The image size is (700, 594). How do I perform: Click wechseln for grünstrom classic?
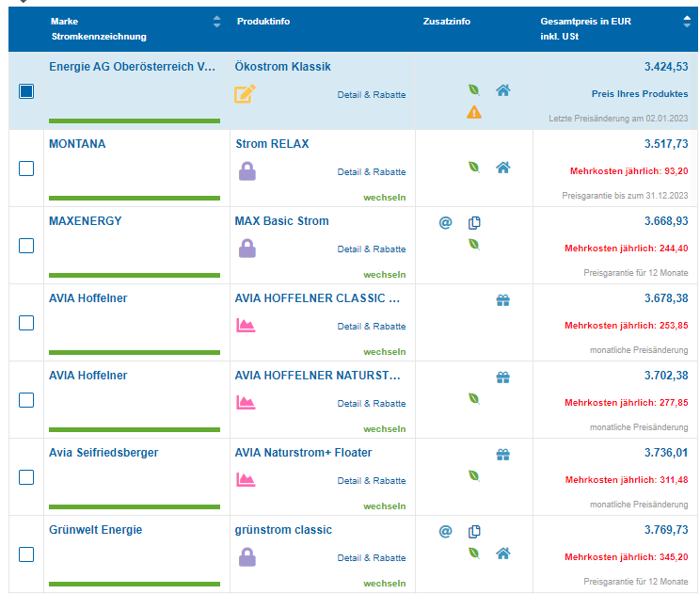(x=385, y=584)
